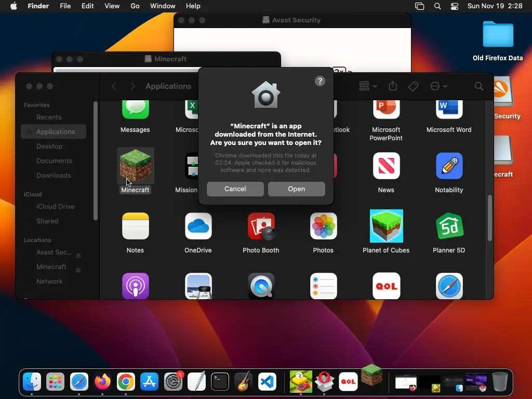Select the Microsoft Word icon
This screenshot has height=399, width=532.
click(x=449, y=109)
